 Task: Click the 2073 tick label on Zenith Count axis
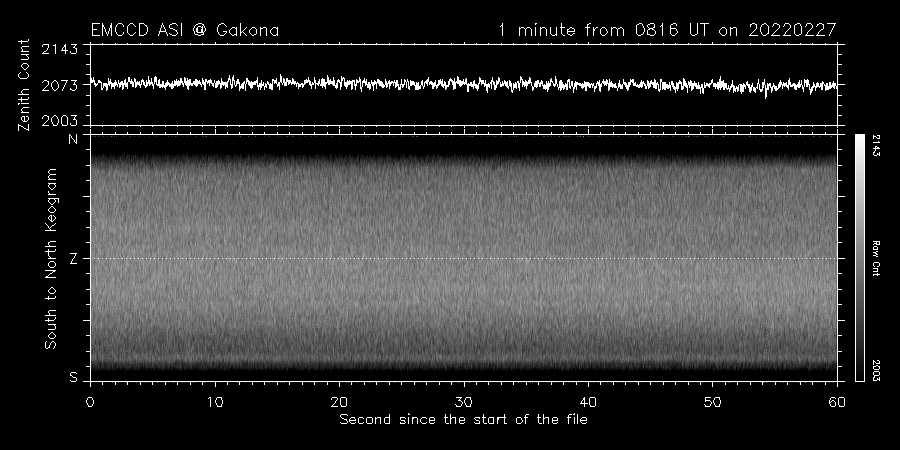(59, 86)
